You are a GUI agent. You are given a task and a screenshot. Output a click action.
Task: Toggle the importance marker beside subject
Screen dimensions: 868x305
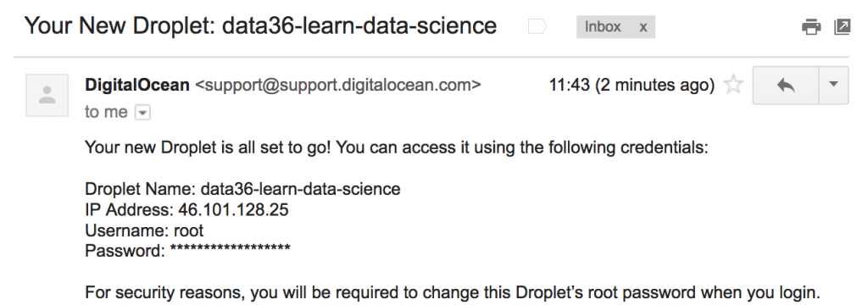[537, 26]
